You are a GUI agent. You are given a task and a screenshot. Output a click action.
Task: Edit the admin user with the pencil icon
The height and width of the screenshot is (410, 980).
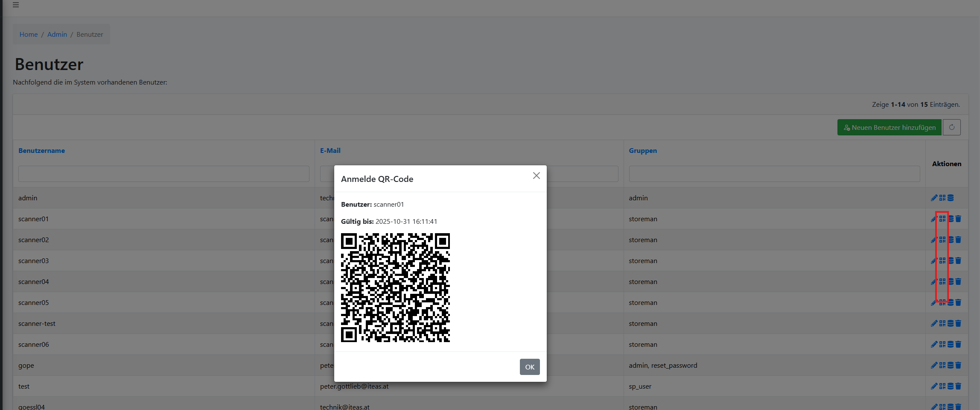point(934,198)
